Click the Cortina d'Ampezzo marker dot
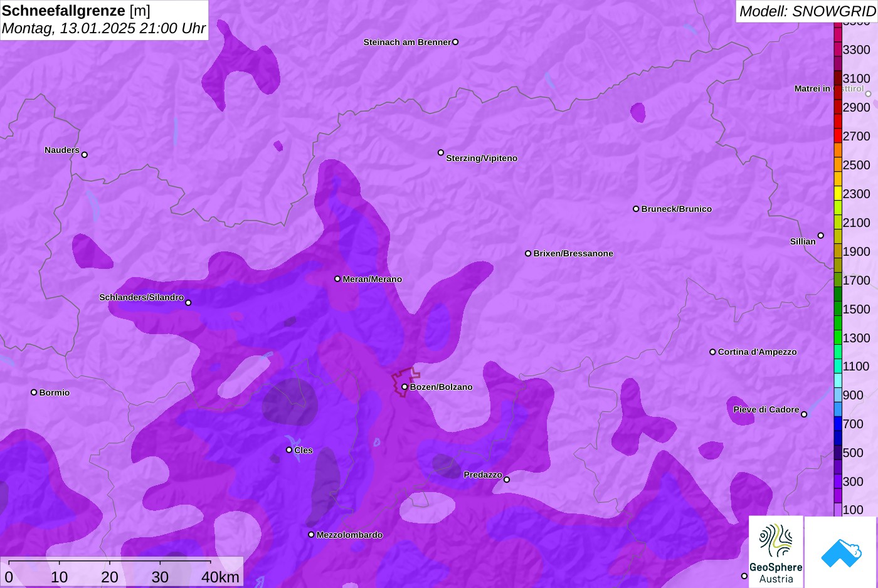Image resolution: width=878 pixels, height=588 pixels. coord(712,352)
